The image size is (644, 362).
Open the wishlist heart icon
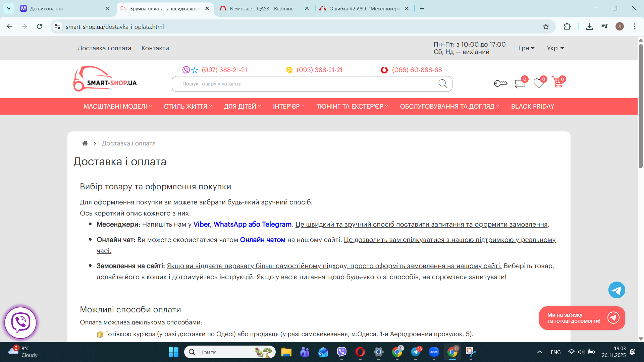(x=539, y=83)
